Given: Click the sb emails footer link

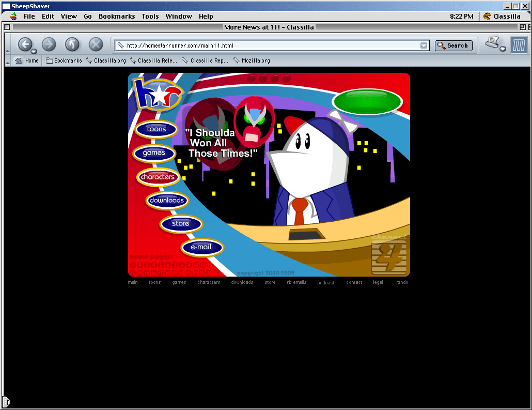Looking at the screenshot, I should coord(296,282).
